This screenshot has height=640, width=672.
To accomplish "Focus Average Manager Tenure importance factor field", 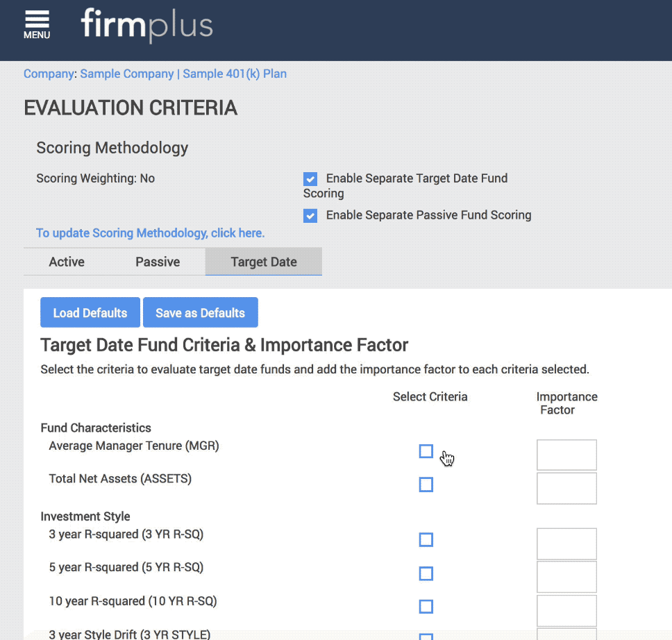I will pyautogui.click(x=566, y=455).
